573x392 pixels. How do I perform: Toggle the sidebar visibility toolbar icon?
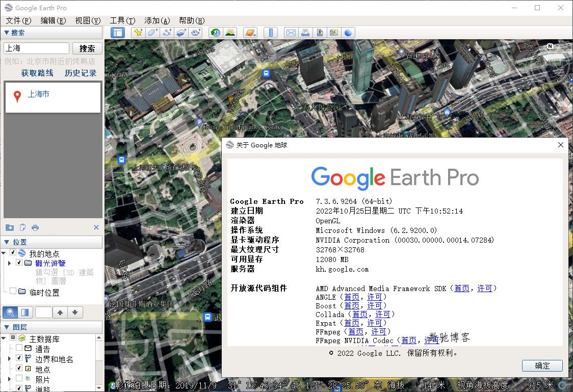(118, 33)
